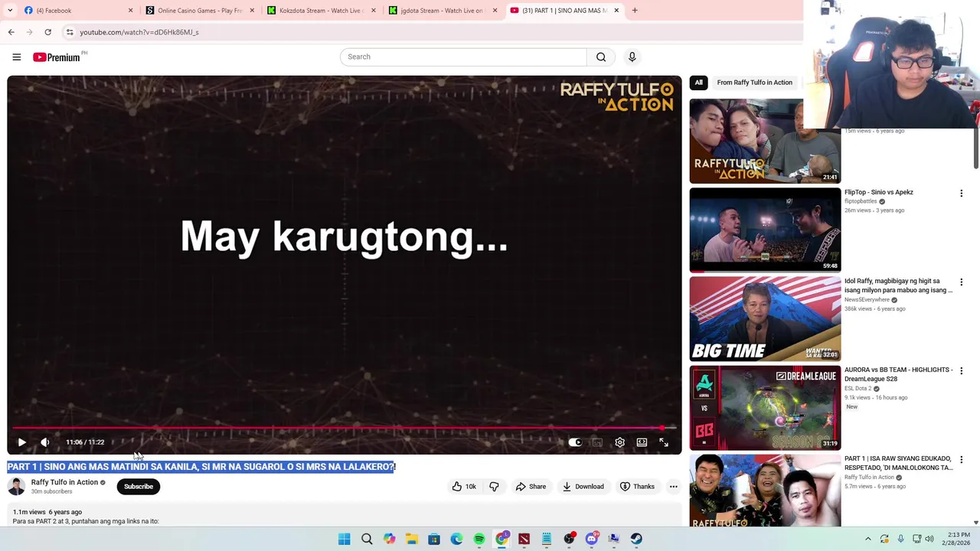Open the video player settings gear
The height and width of the screenshot is (551, 980).
click(x=620, y=442)
